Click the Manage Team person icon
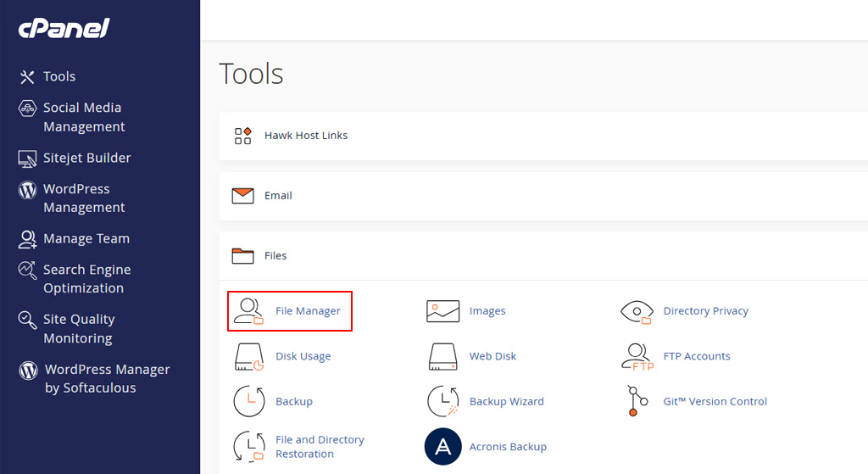 click(x=28, y=239)
